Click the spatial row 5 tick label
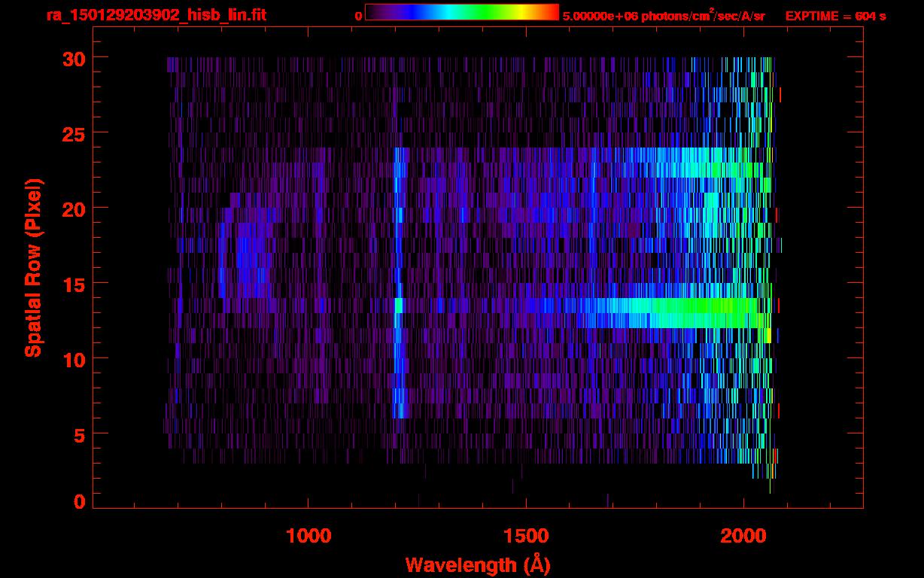924x578 pixels. coord(79,434)
